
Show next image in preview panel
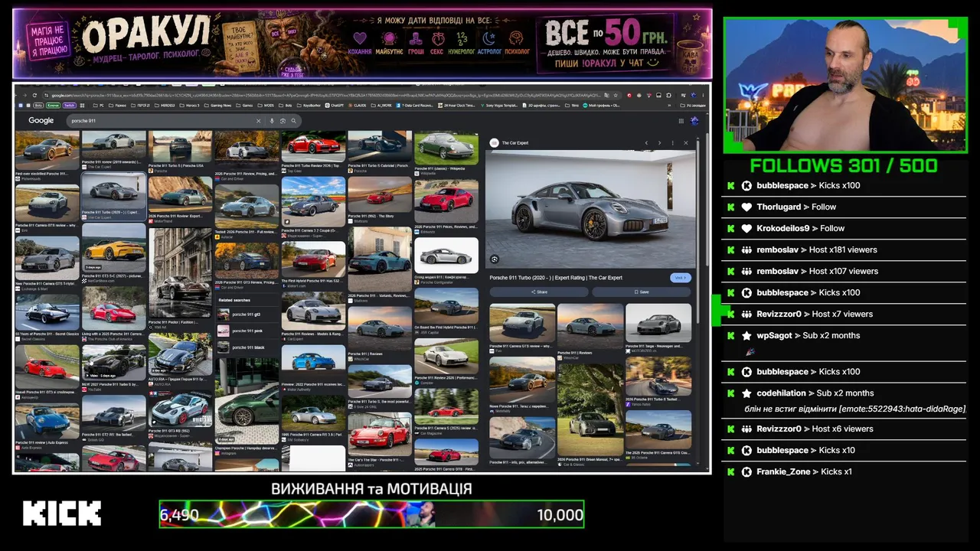point(659,143)
